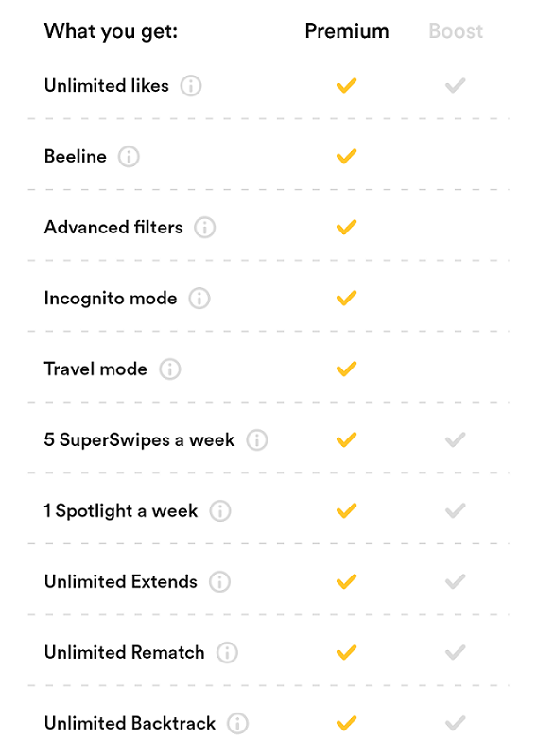Click the "What you get:" heading
Screen dimensions: 537x756
coord(111,32)
